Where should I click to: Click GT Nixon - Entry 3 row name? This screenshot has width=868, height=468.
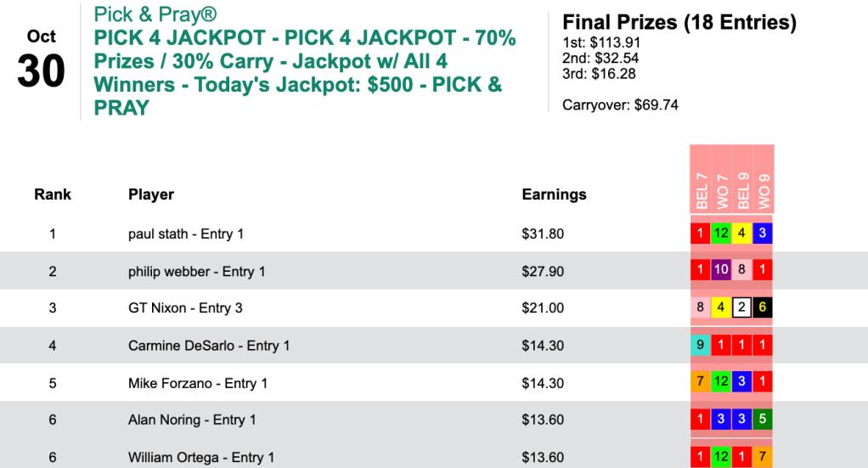coord(185,307)
